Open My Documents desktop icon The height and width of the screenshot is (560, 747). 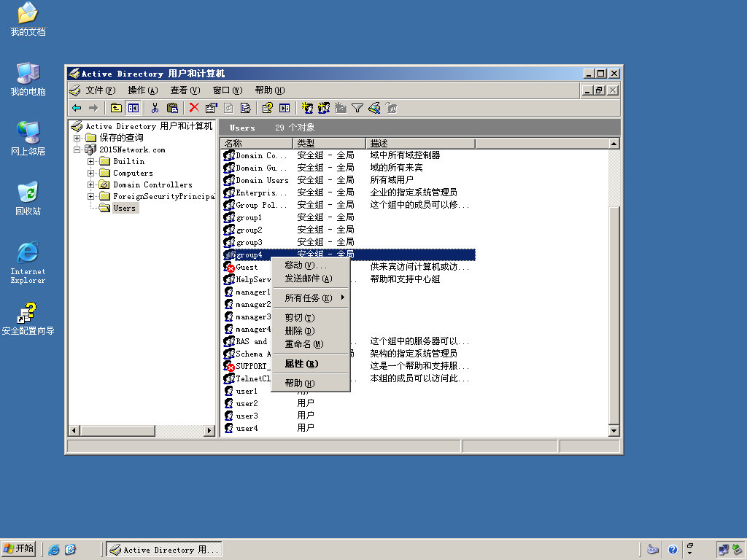point(28,20)
